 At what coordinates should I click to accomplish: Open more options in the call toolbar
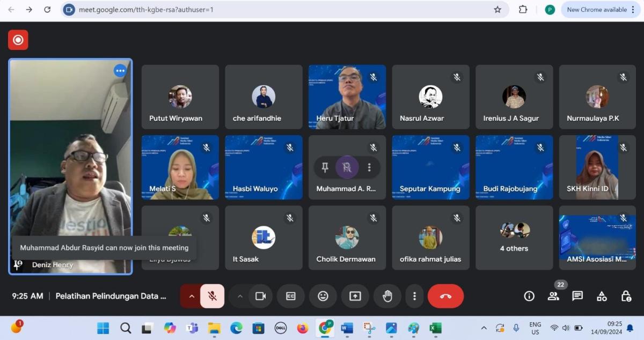(414, 296)
